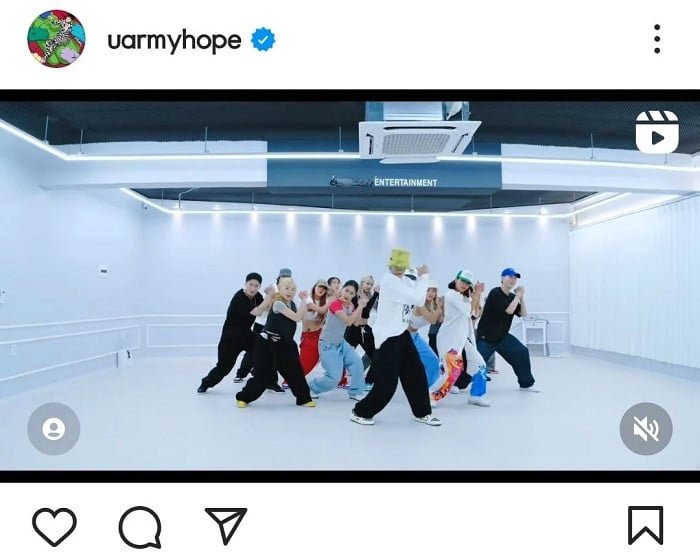Save the post with the bookmark icon
This screenshot has height=554, width=700.
point(646,526)
